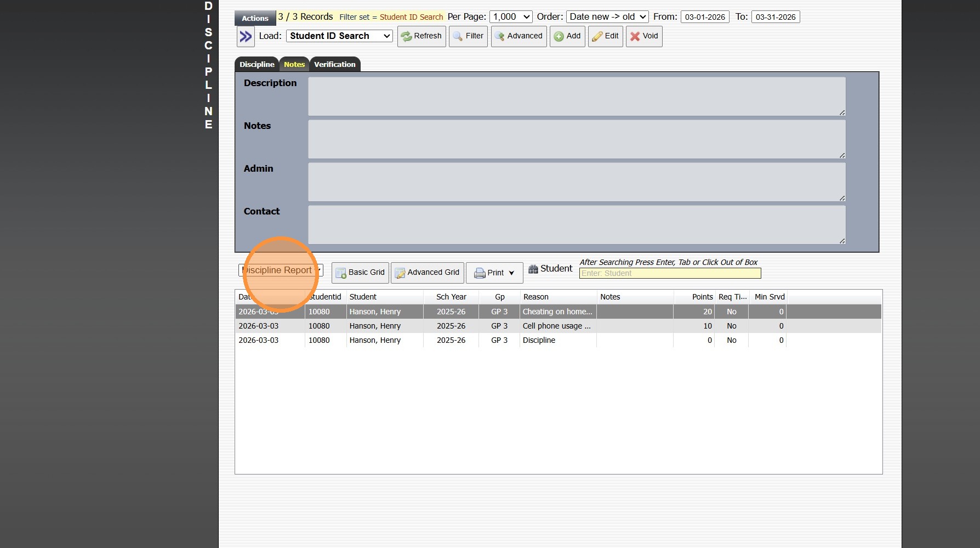Click 'Hanson, Henry' in the Cheating row
This screenshot has width=980, height=548.
(x=375, y=312)
